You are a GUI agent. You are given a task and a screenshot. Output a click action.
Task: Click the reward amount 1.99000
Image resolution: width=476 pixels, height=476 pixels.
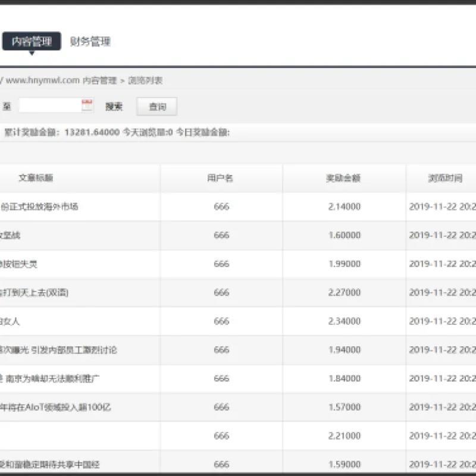pyautogui.click(x=345, y=264)
